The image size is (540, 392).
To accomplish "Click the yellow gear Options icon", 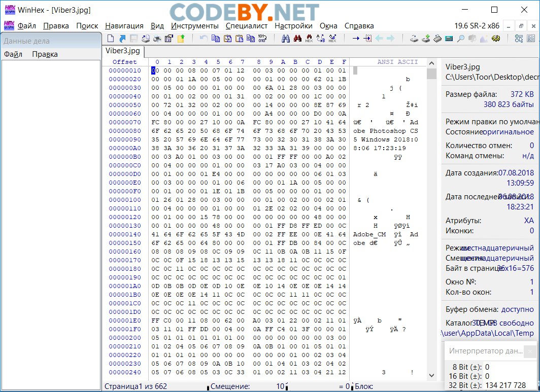I will [495, 38].
